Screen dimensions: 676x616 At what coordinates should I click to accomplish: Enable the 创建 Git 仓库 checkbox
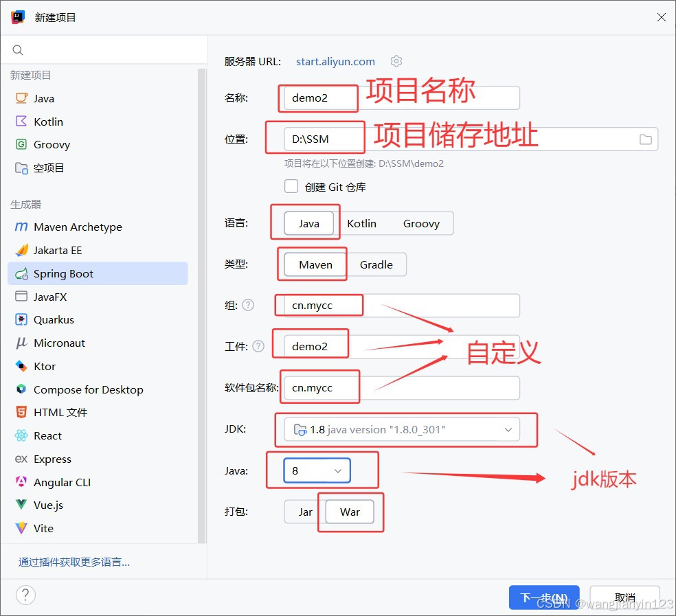coord(291,186)
